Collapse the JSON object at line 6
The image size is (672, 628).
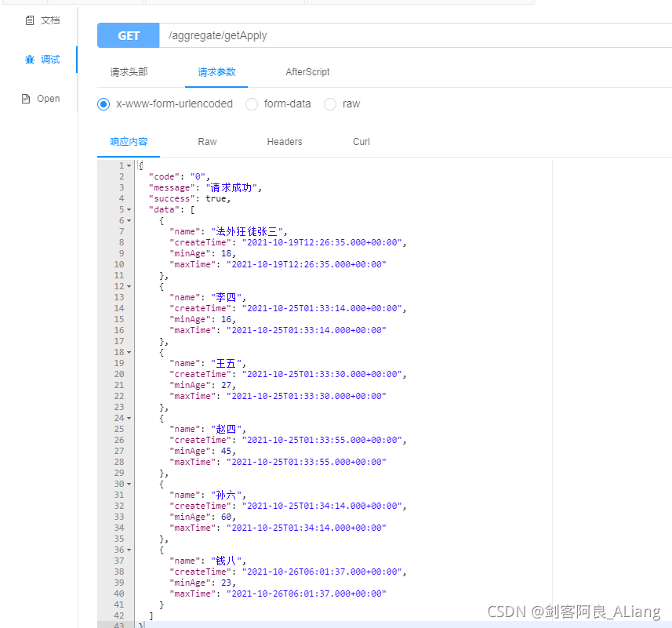[x=128, y=220]
